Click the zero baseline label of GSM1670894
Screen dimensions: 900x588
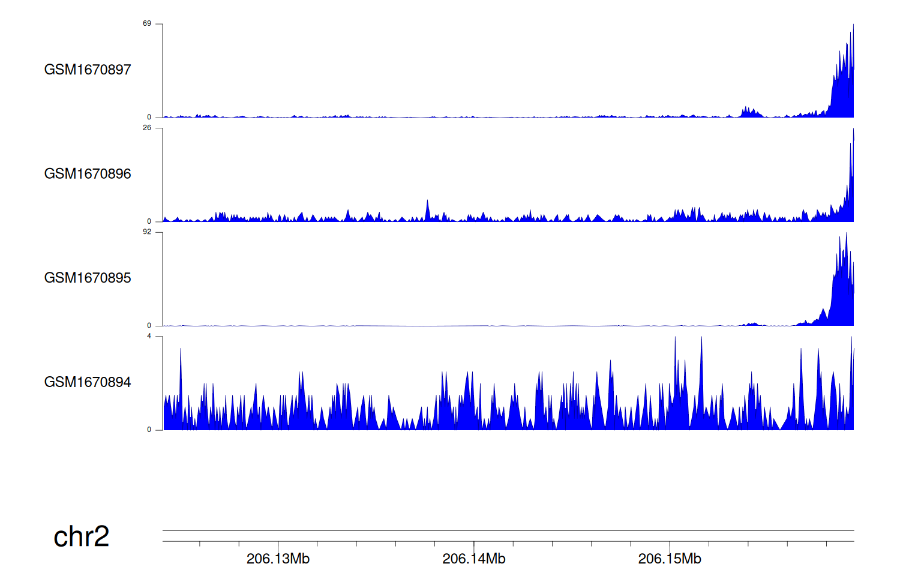(149, 430)
